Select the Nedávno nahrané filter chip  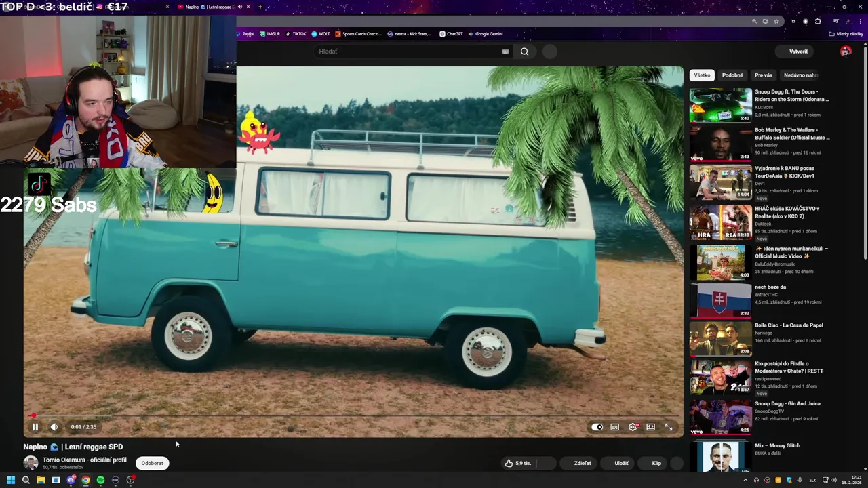coord(800,75)
